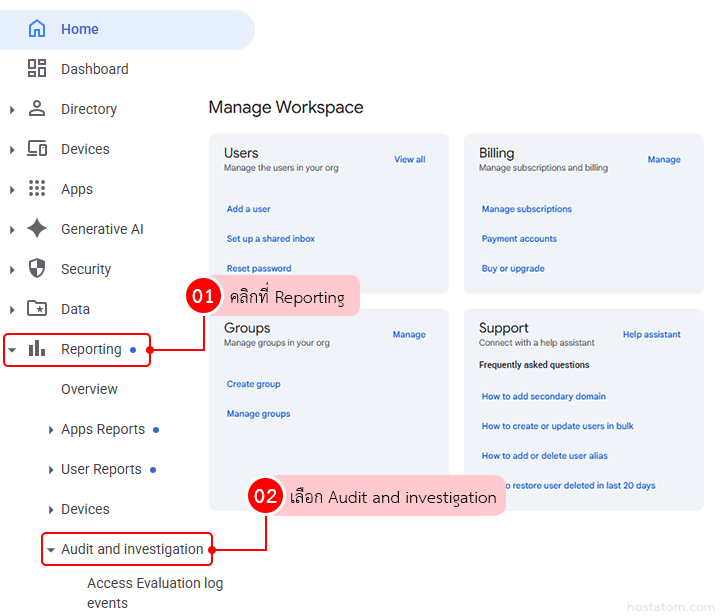Viewport: 720px width, 616px height.
Task: Collapse the Reporting section arrow
Action: (12, 350)
